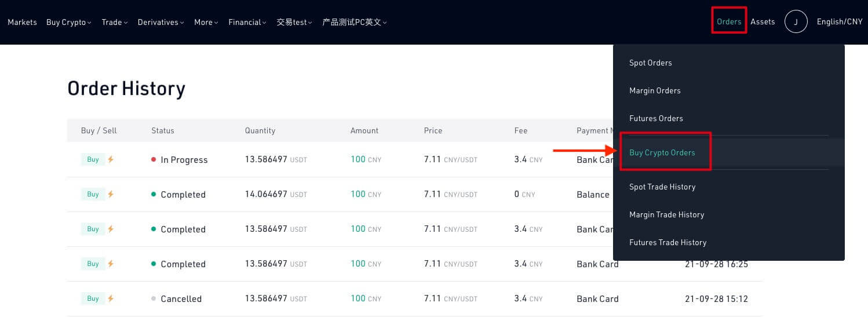Click the lightning icon in In Progress row

(111, 159)
